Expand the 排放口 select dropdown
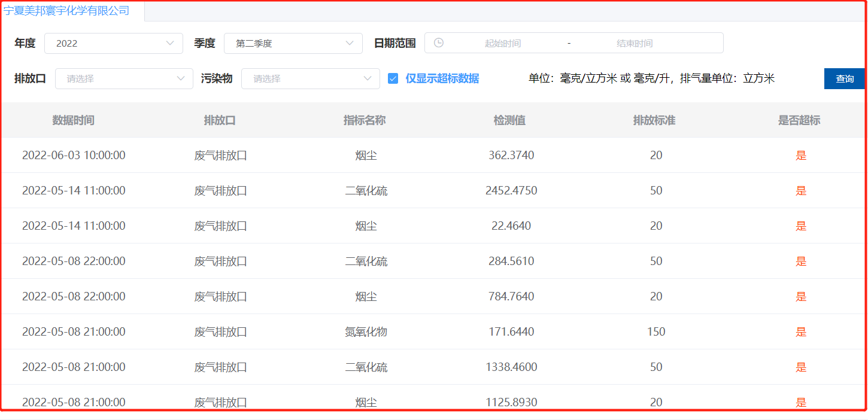 pyautogui.click(x=124, y=78)
